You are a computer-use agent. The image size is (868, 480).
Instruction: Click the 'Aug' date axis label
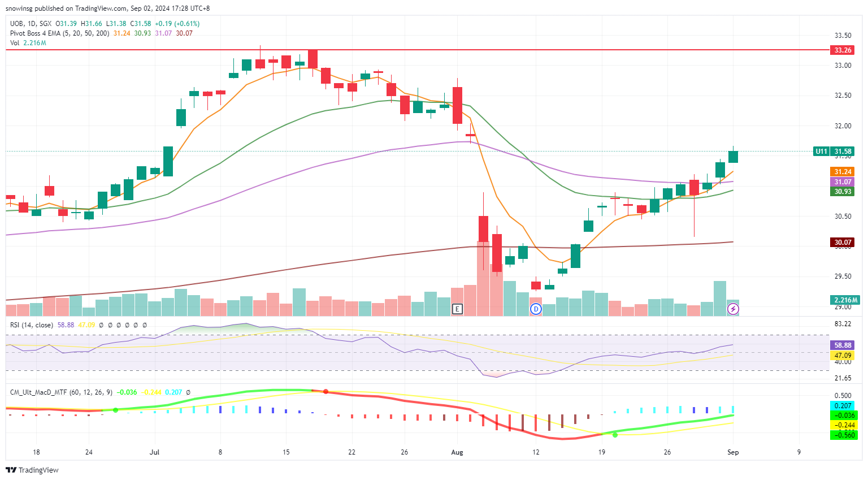coord(457,452)
